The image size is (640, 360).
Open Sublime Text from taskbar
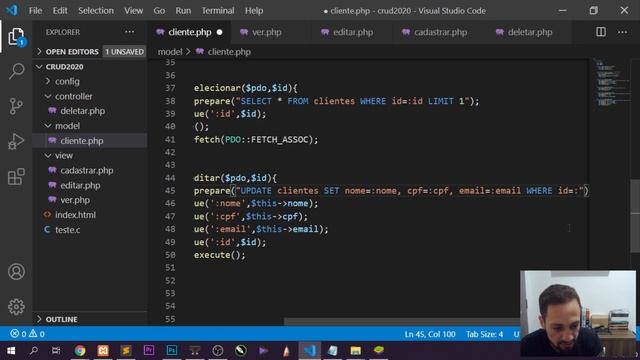pos(126,350)
